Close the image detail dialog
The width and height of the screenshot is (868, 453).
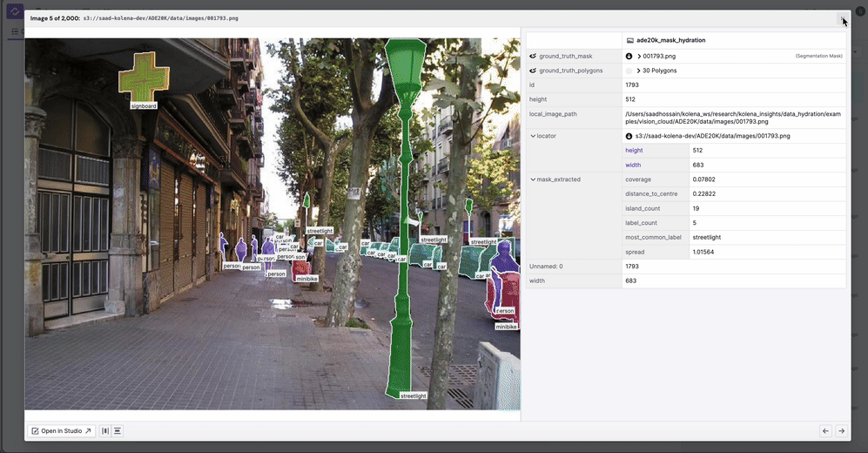coord(843,19)
